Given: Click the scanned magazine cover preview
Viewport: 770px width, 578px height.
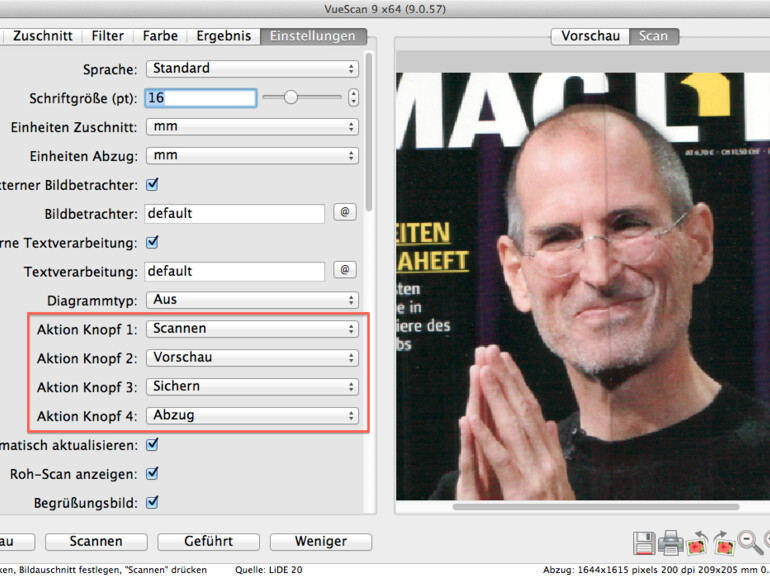Looking at the screenshot, I should 583,286.
